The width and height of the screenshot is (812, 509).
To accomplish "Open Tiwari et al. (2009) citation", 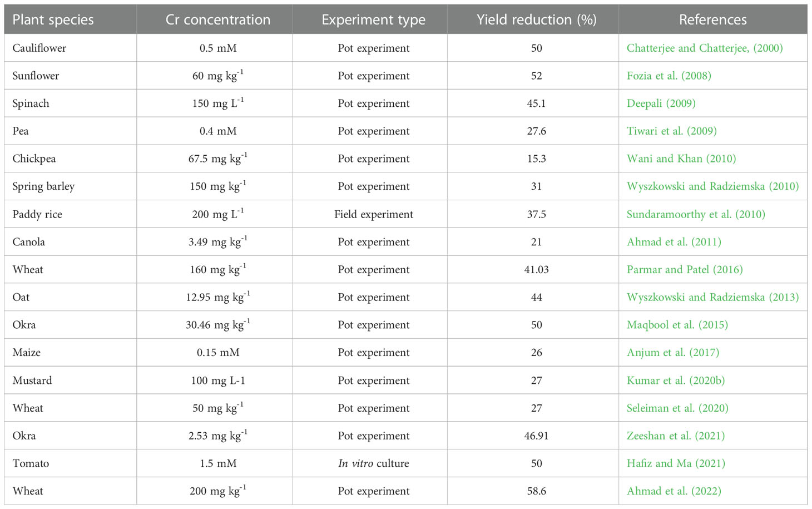I will (672, 131).
